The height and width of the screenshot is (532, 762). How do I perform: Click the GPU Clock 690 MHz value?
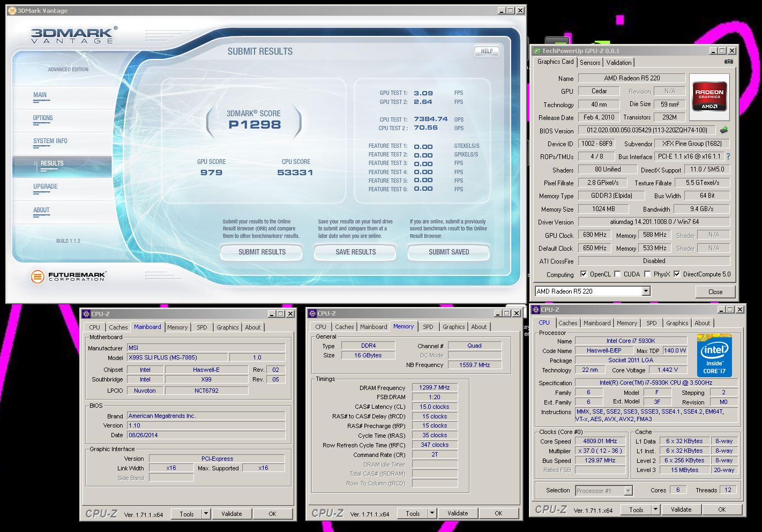pyautogui.click(x=594, y=235)
